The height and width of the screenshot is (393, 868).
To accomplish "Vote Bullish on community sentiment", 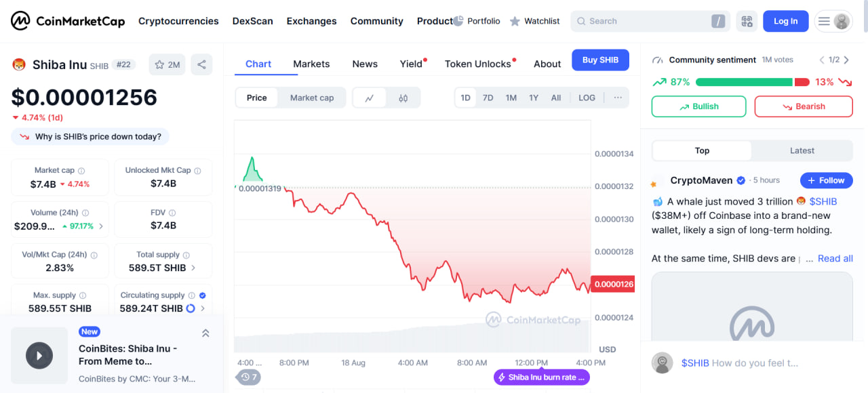I will click(x=698, y=106).
